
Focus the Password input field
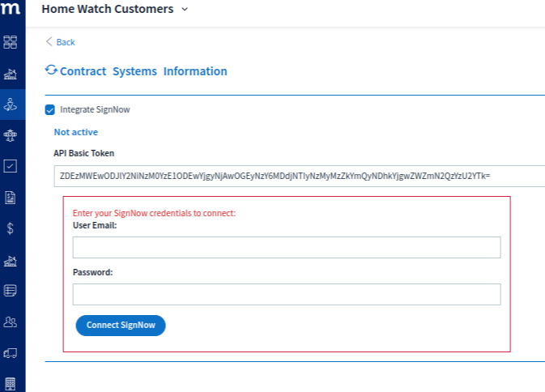point(287,294)
